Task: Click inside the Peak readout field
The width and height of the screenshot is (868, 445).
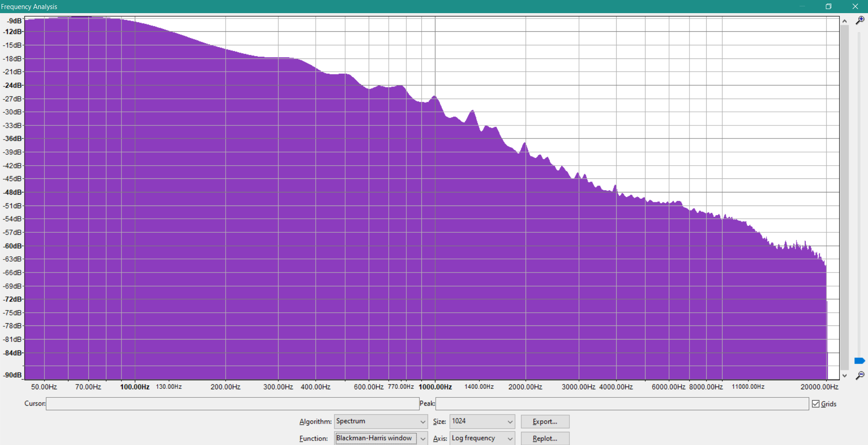Action: pos(622,404)
